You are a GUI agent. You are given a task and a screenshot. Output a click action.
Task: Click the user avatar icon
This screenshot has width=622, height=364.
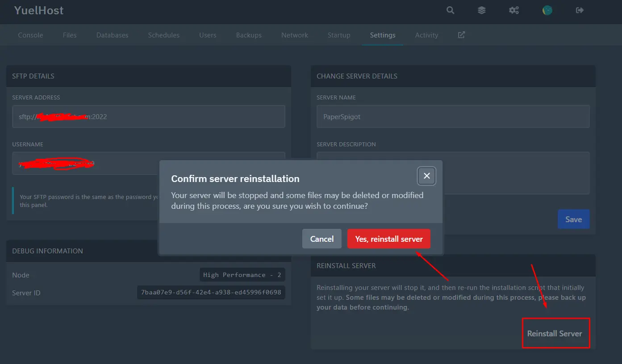pos(547,10)
